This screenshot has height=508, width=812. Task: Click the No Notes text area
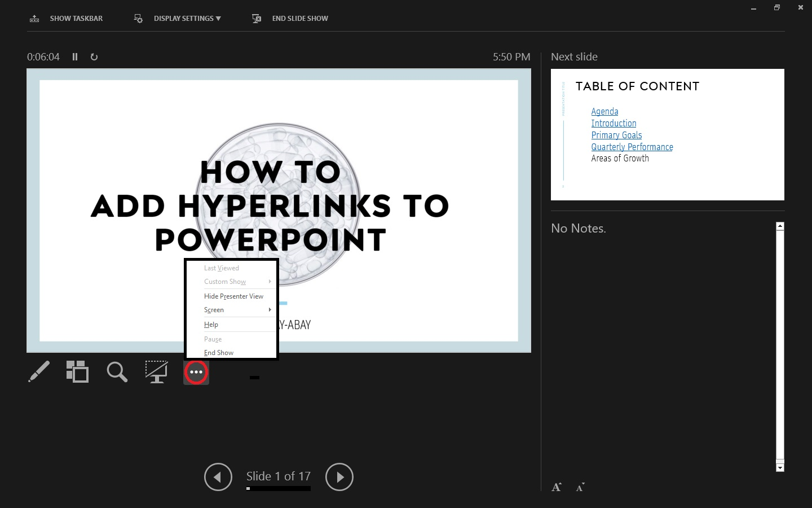click(579, 229)
